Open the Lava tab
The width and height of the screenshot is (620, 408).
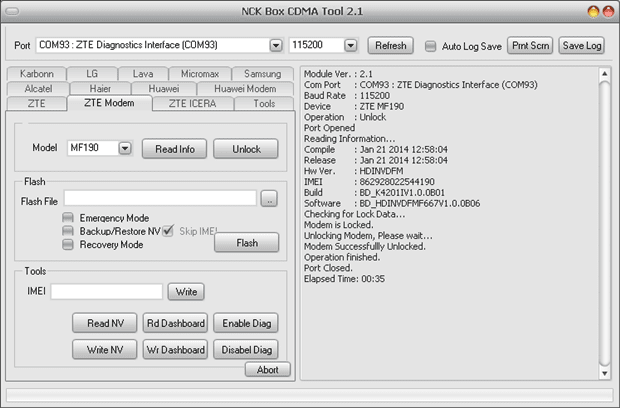pos(143,74)
